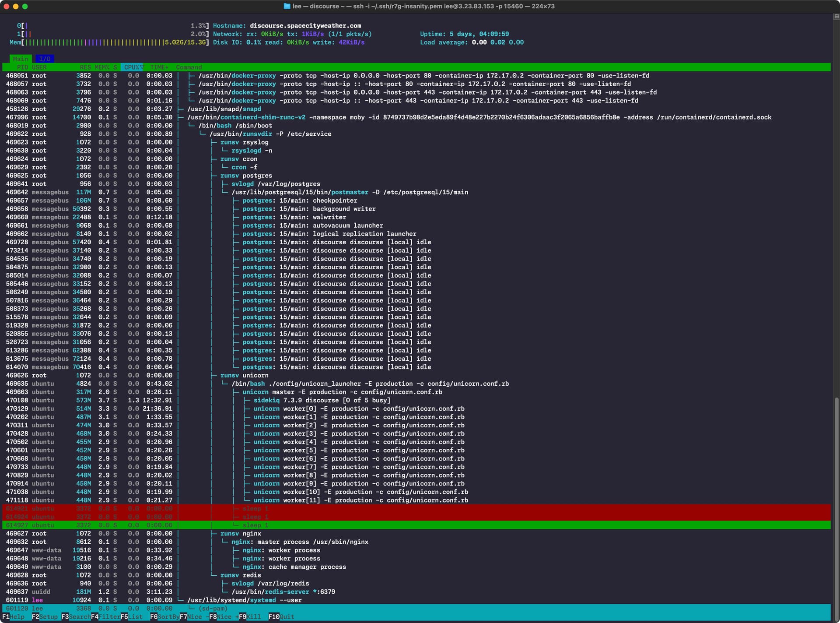Open F6 SortBy menu
Image resolution: width=840 pixels, height=623 pixels.
(164, 616)
